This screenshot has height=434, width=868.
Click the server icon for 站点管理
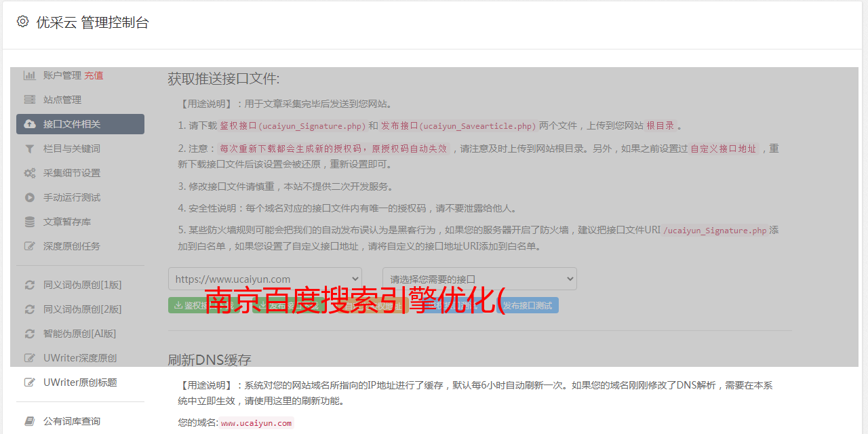click(x=30, y=100)
